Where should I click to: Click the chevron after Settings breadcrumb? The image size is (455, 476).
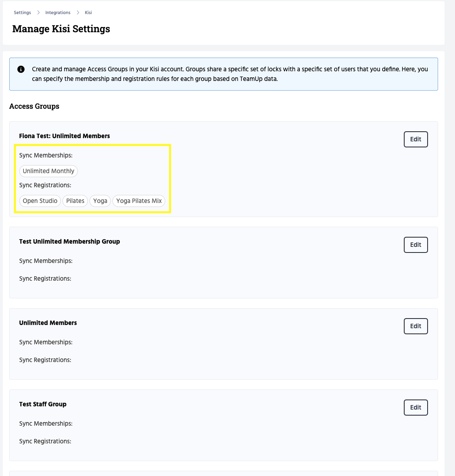click(38, 12)
